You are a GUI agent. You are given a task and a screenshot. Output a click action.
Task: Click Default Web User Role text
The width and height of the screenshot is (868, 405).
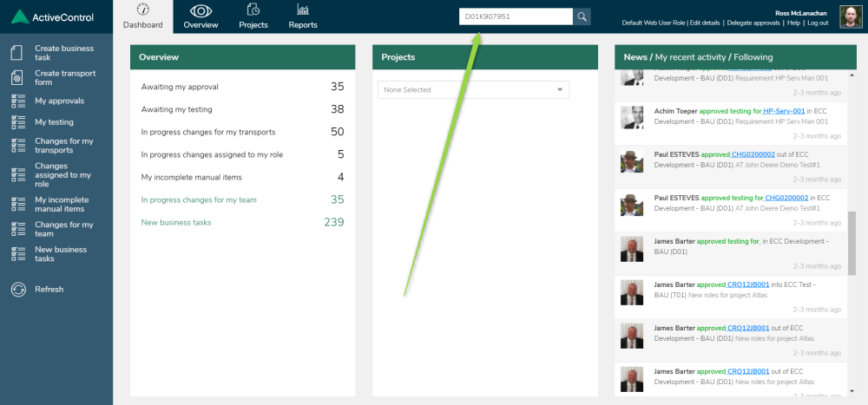click(x=654, y=23)
